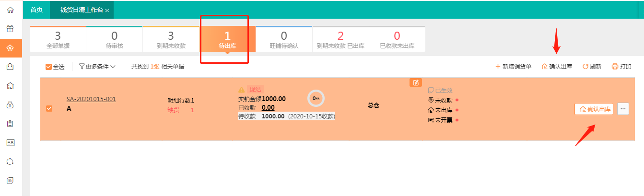644x196 pixels.
Task: Open the circular sync sidebar icon
Action: (x=11, y=161)
